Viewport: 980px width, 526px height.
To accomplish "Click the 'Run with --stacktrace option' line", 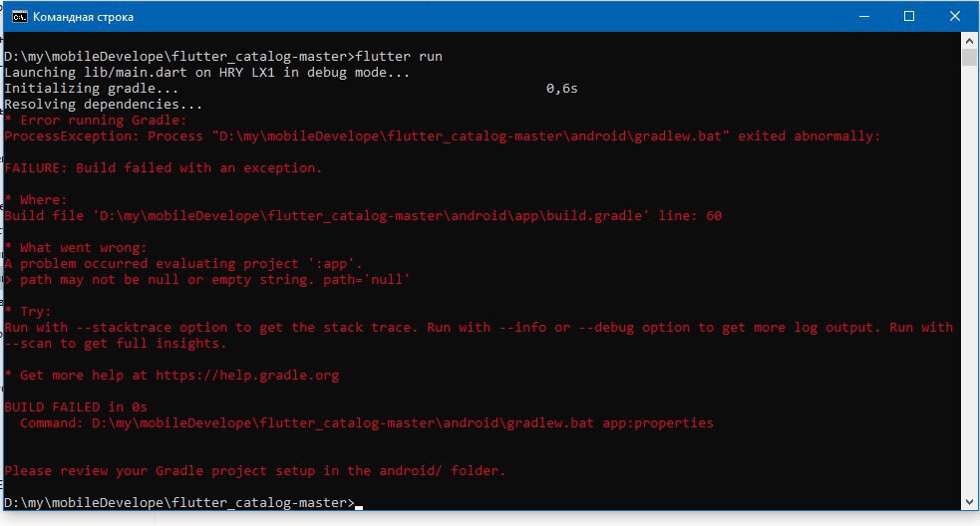I will (x=479, y=328).
